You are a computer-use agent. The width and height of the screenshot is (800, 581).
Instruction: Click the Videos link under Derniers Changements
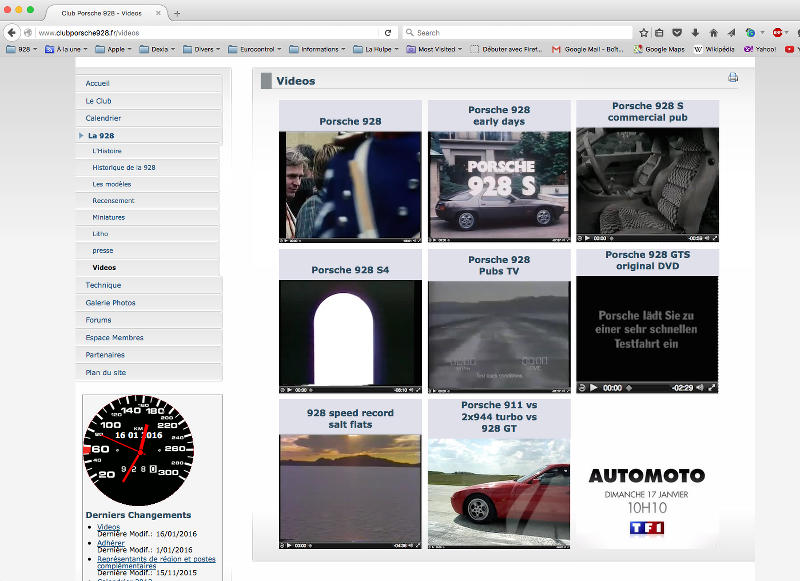coord(109,527)
